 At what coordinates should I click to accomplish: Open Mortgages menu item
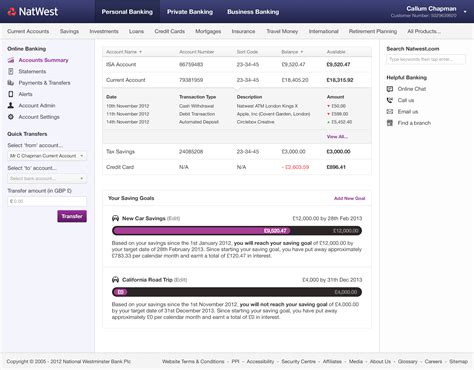[208, 31]
